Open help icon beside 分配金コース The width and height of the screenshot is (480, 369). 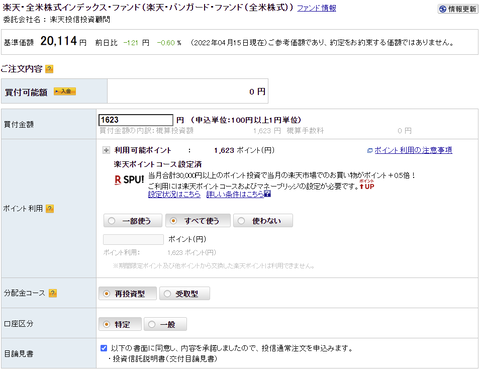pyautogui.click(x=53, y=293)
